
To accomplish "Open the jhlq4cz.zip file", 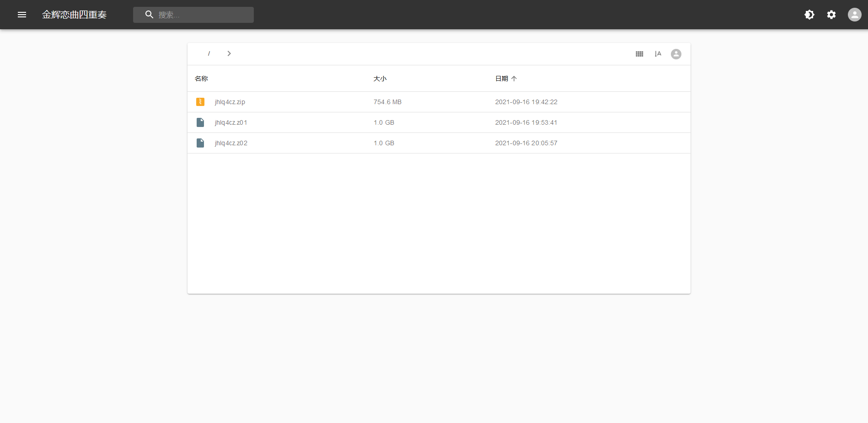I will (x=230, y=102).
